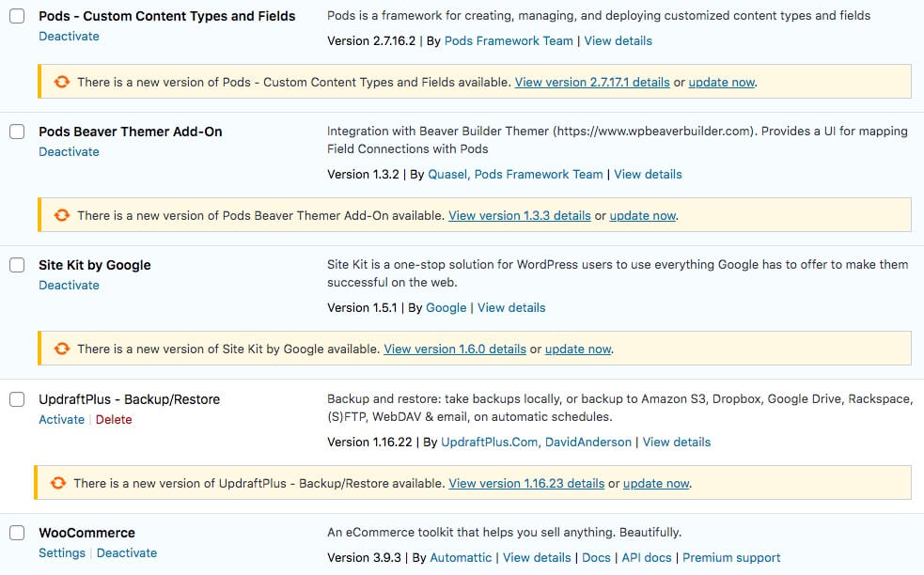924x575 pixels.
Task: Check the WooCommerce plugin checkbox
Action: click(17, 533)
